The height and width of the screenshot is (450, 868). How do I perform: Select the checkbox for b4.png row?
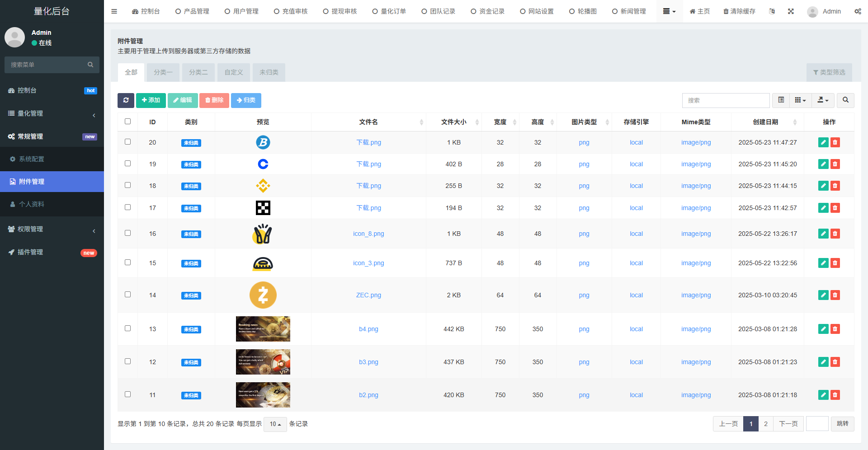[x=127, y=328]
